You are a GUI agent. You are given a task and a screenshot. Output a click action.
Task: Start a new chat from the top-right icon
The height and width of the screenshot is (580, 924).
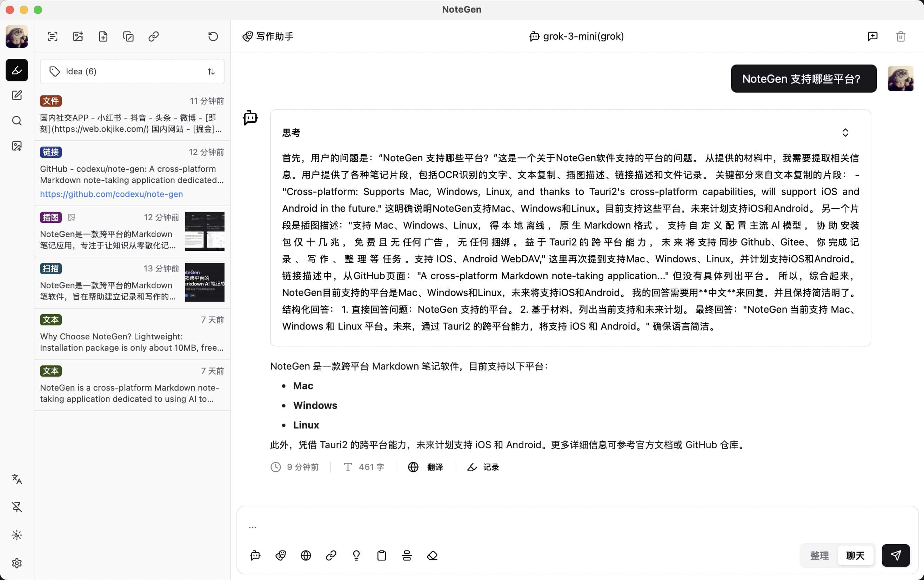tap(872, 36)
